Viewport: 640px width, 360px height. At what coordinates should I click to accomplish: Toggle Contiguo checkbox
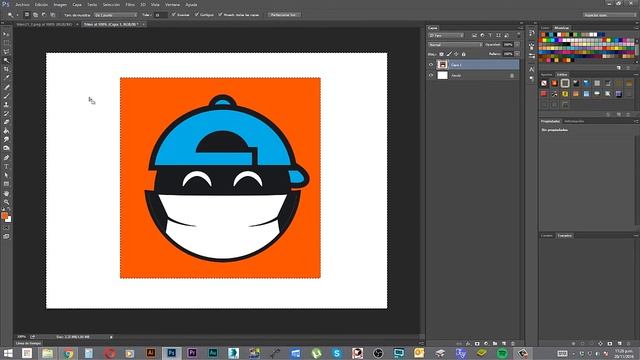(x=196, y=14)
